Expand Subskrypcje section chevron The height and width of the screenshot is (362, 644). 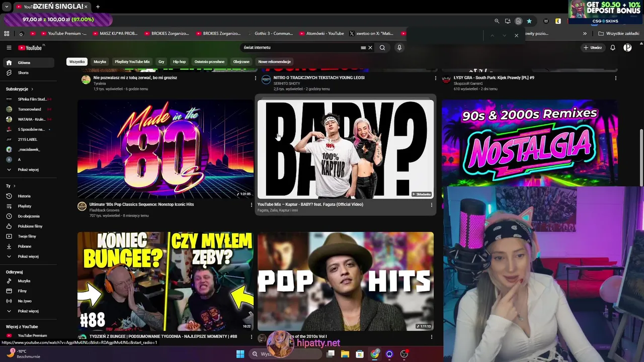(32, 89)
